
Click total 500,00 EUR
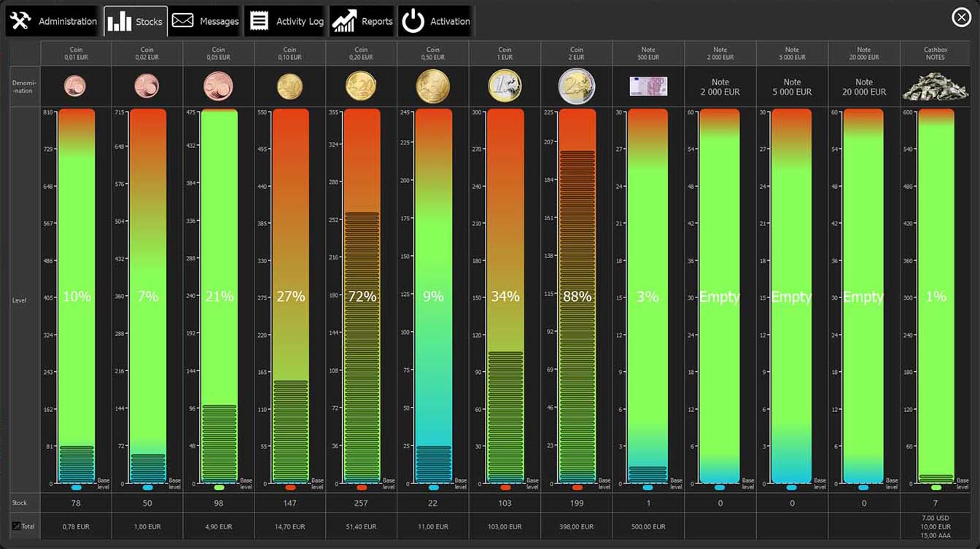[648, 526]
